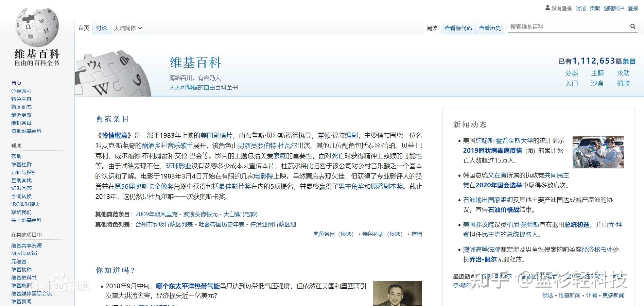Open the 美国剧情片 link
This screenshot has height=306, width=644.
pyautogui.click(x=216, y=135)
